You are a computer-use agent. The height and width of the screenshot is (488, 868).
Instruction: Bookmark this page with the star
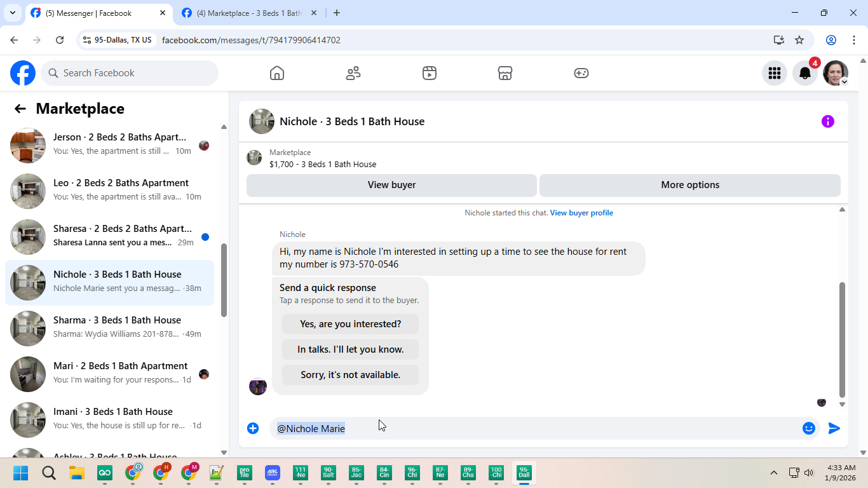coord(799,40)
